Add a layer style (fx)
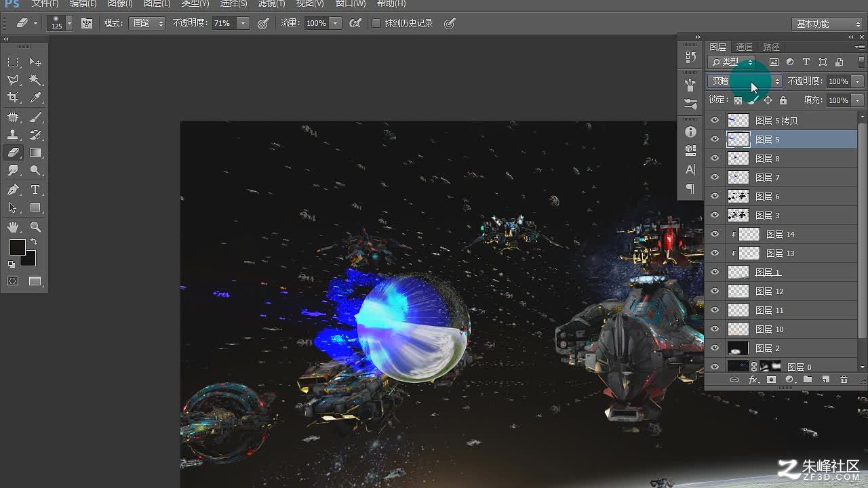 753,380
